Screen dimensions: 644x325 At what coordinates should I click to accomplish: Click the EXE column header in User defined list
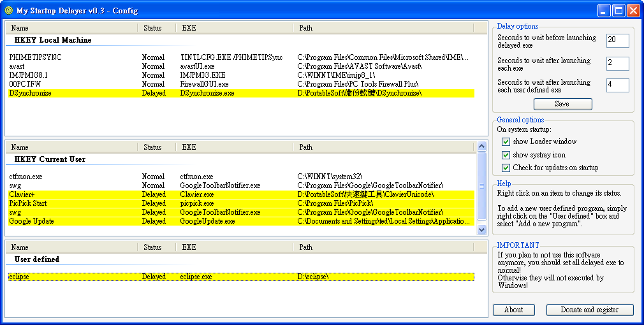tap(235, 247)
